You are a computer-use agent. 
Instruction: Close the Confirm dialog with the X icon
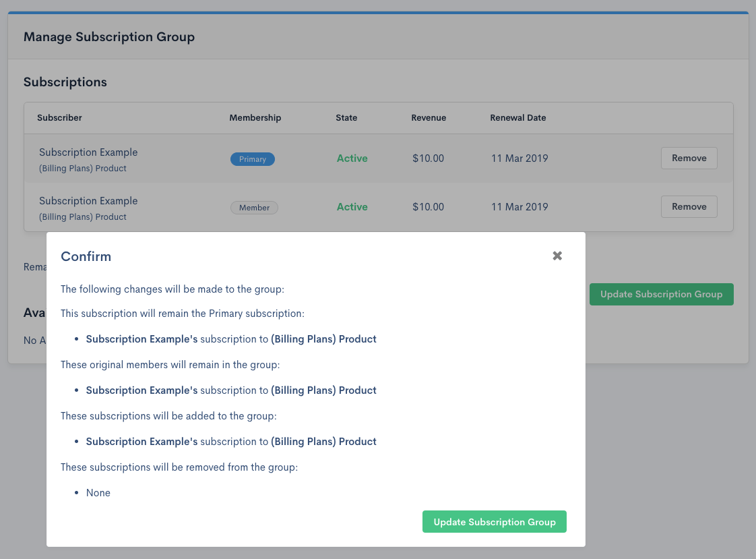[x=557, y=256]
